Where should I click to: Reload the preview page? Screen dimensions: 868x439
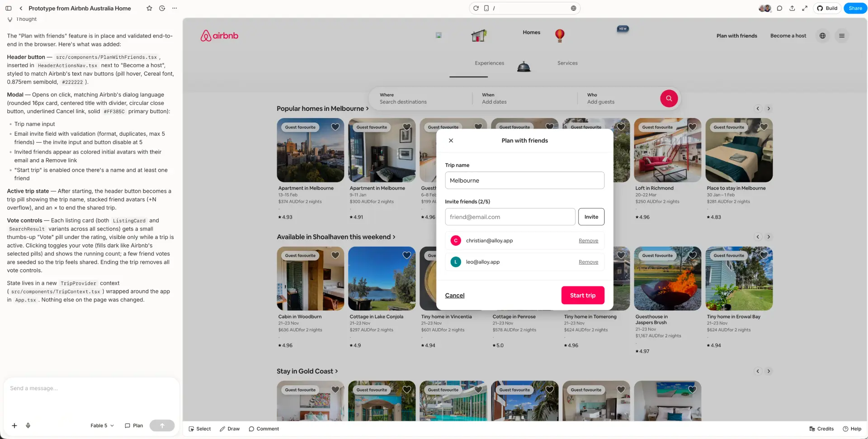(x=476, y=8)
